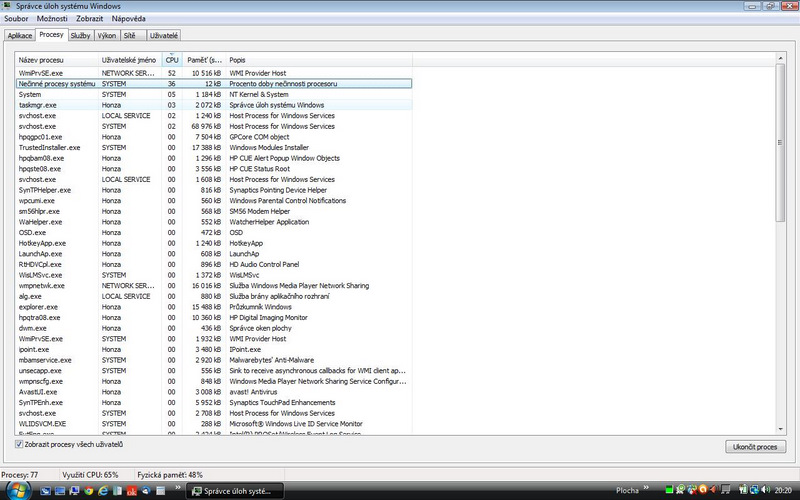Click the Task Manager title bar icon

click(x=6, y=6)
